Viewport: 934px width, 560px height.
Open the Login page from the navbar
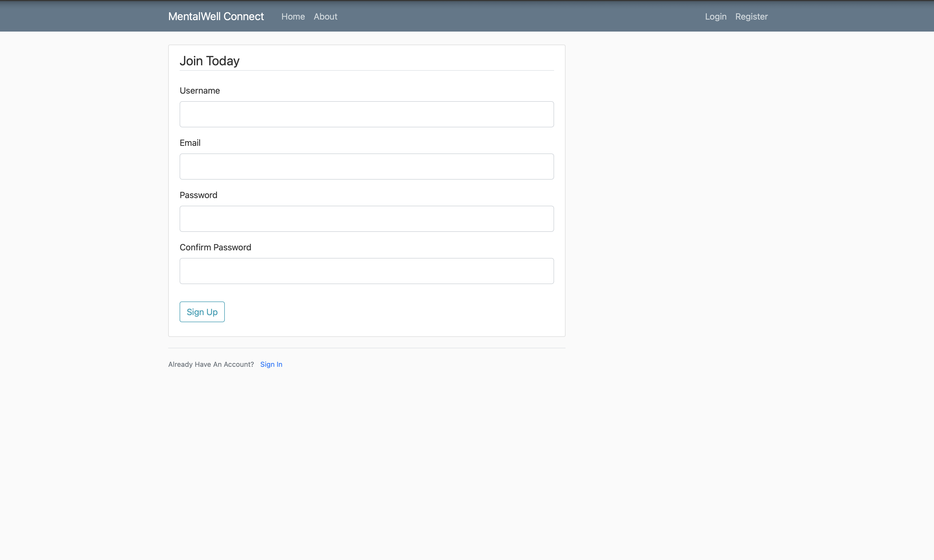tap(715, 17)
